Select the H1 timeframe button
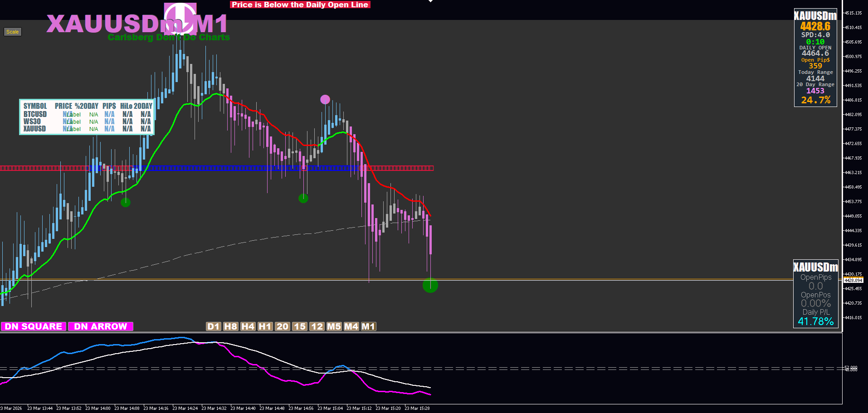868x413 pixels. (265, 326)
